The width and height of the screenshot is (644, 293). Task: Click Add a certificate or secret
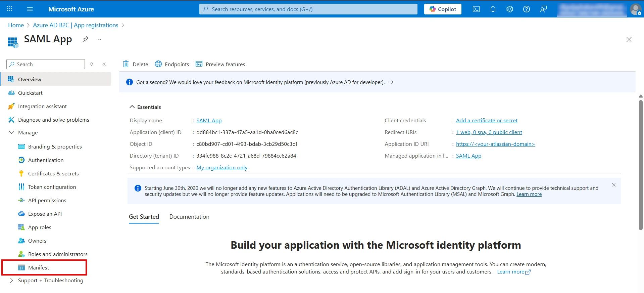coord(487,120)
